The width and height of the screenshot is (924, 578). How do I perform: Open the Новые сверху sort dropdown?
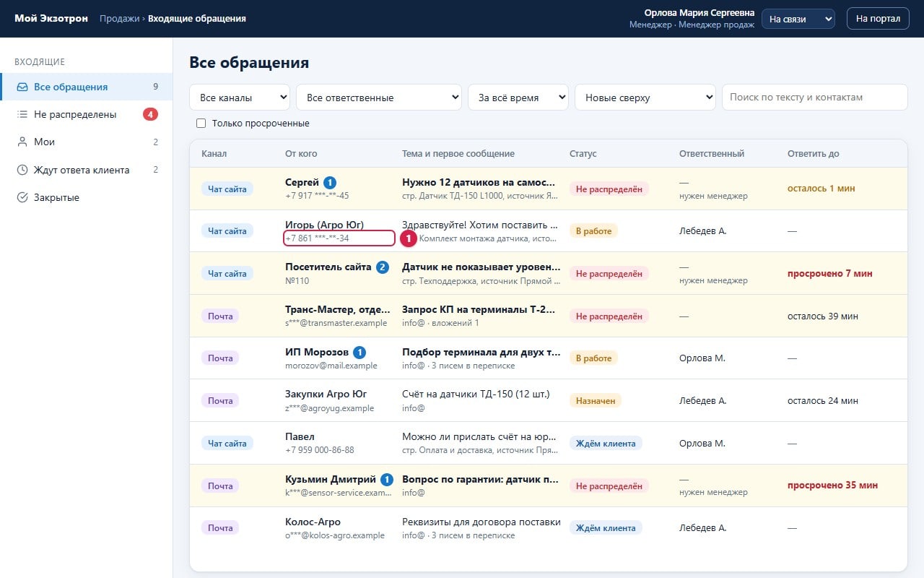coord(645,98)
